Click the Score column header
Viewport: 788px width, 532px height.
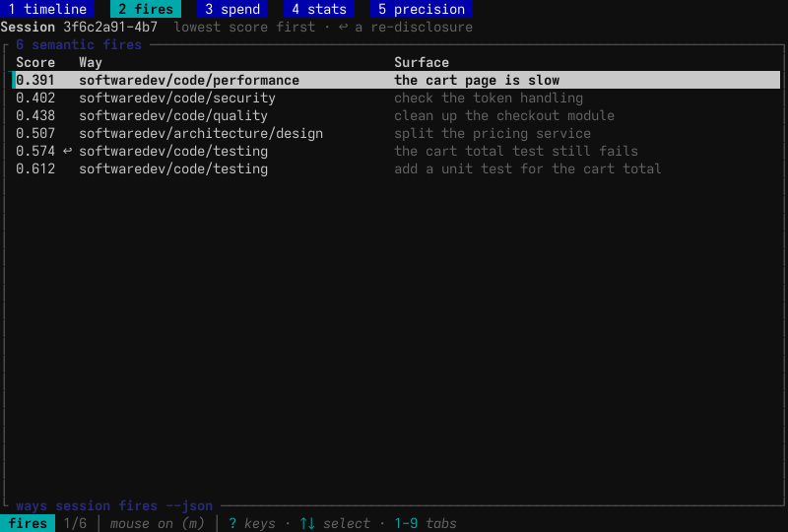tap(35, 62)
